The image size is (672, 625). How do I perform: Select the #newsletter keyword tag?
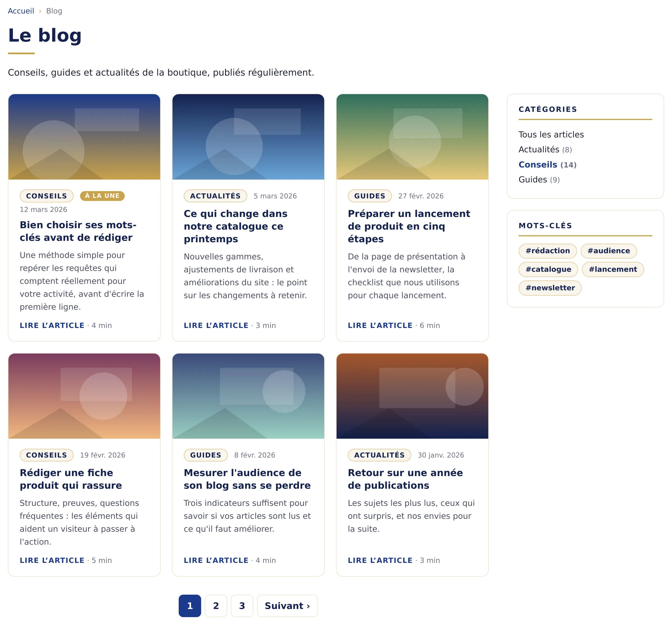(x=550, y=288)
